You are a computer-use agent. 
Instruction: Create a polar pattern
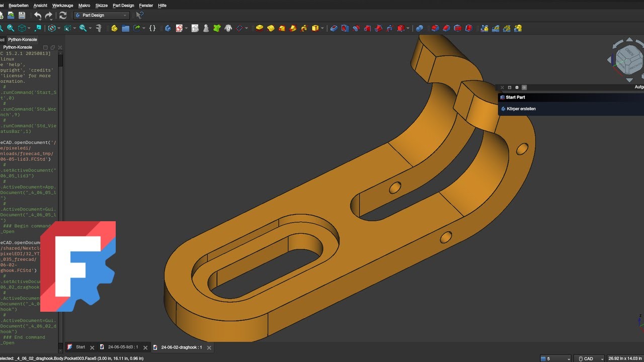point(507,28)
